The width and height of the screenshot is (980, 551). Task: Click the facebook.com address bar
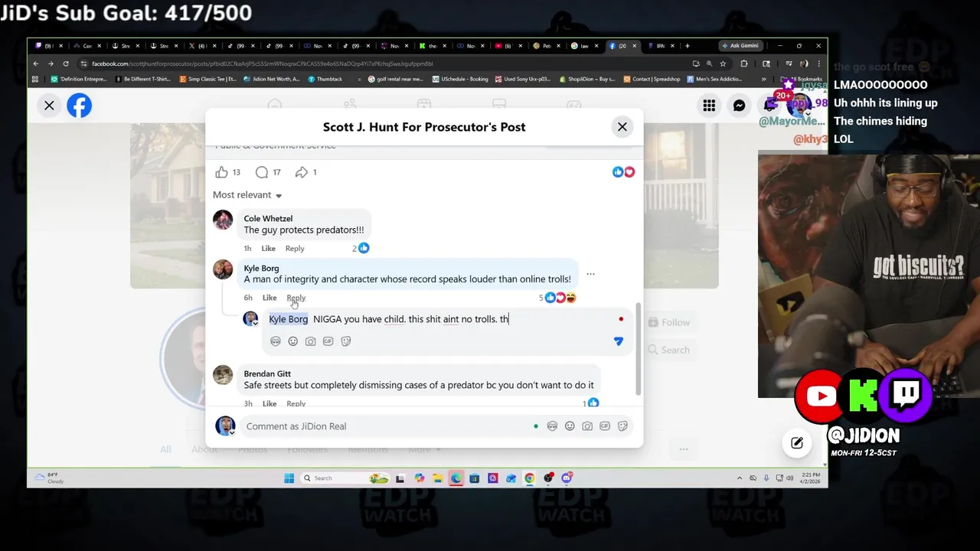(383, 64)
